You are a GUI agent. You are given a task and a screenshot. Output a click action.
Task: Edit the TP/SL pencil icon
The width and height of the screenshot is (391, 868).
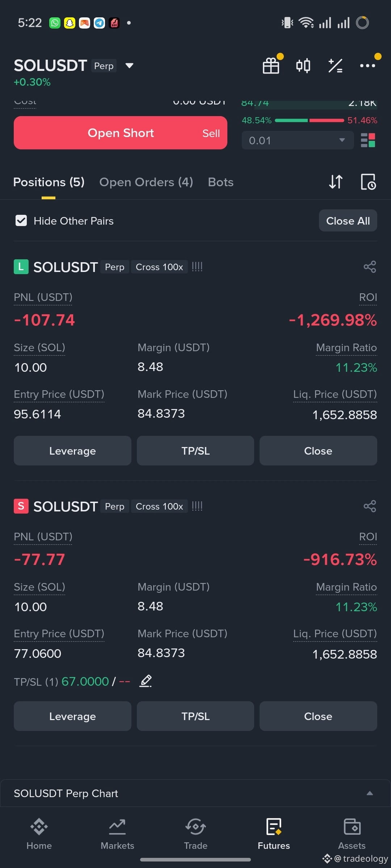pyautogui.click(x=146, y=681)
